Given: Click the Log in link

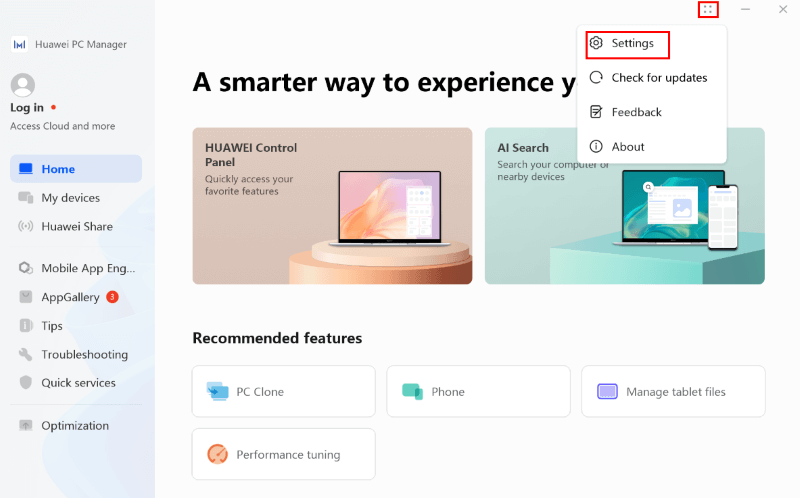Looking at the screenshot, I should [27, 108].
